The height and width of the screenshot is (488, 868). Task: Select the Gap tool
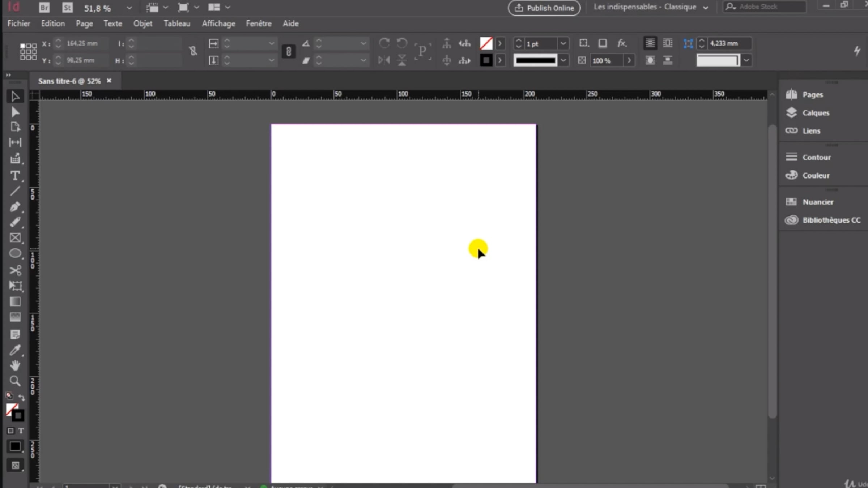(15, 142)
